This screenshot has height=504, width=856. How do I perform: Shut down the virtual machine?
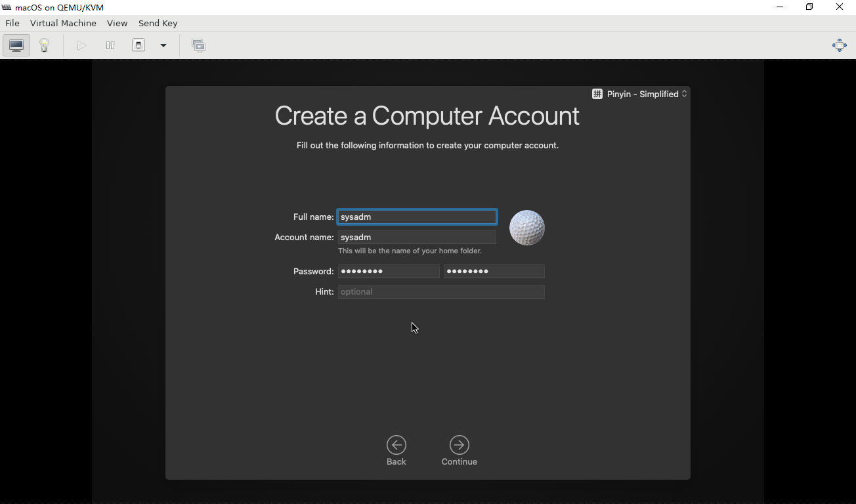click(139, 45)
